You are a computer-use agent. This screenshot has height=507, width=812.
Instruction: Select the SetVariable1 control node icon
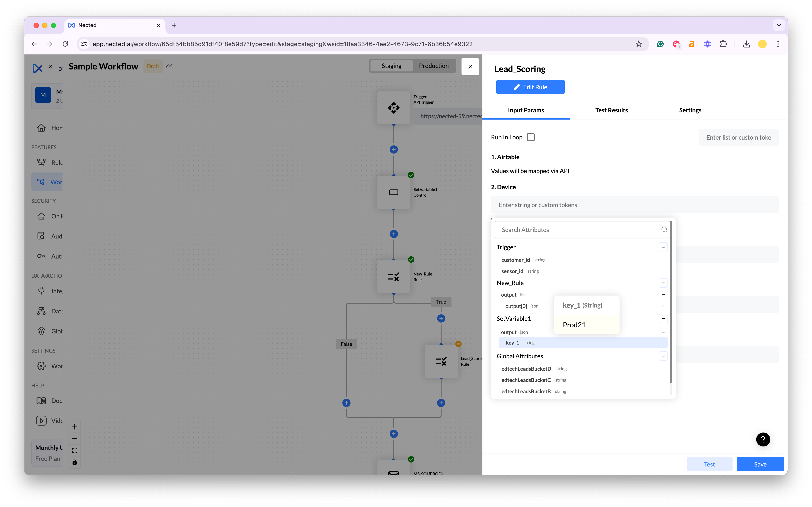393,192
